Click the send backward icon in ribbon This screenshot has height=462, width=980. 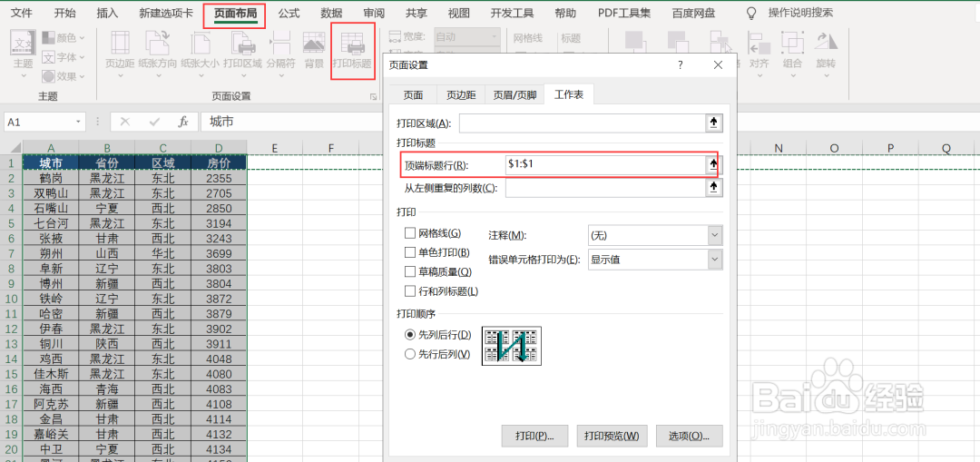[x=678, y=42]
